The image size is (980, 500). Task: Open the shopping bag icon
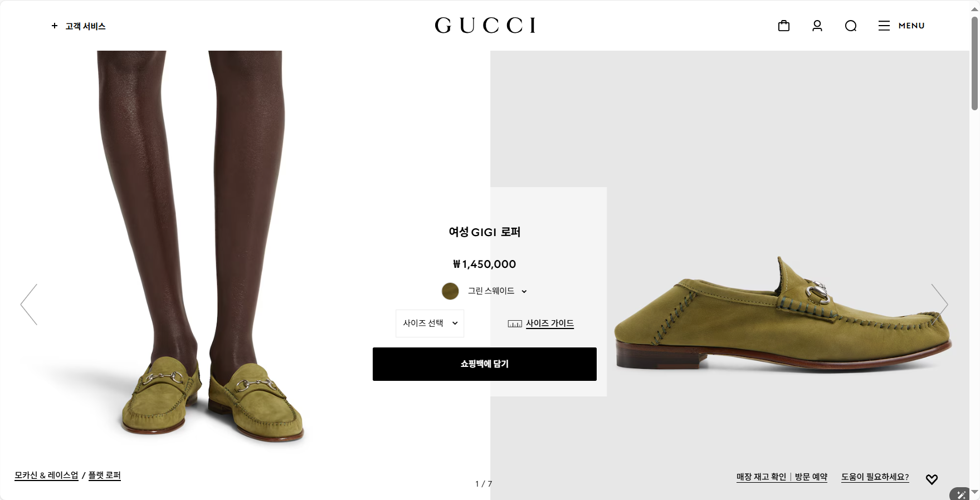tap(783, 26)
